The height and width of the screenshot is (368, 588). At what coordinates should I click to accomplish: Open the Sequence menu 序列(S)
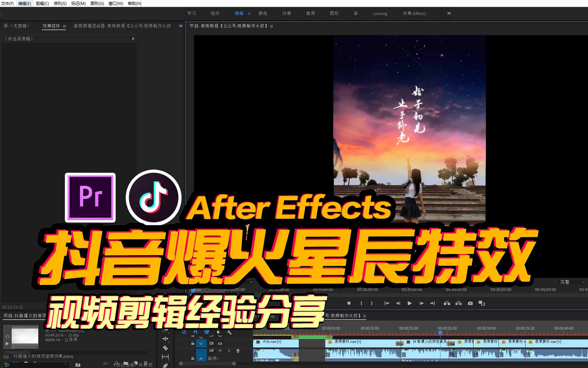pyautogui.click(x=60, y=3)
